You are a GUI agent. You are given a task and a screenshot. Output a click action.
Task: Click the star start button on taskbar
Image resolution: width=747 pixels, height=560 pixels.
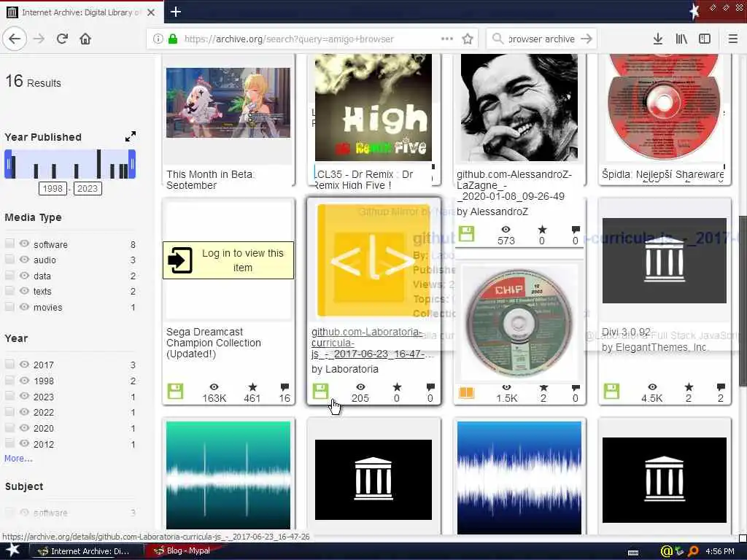pyautogui.click(x=12, y=551)
